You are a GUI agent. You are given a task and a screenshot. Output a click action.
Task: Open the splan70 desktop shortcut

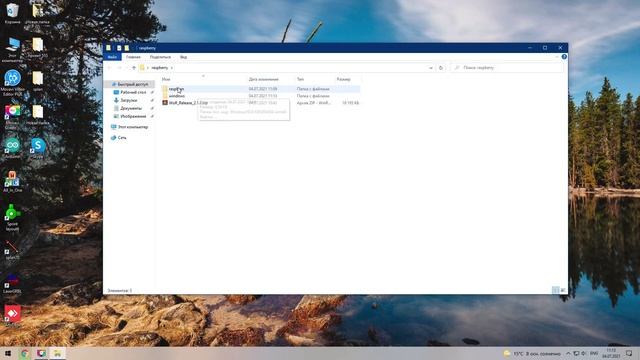coord(12,250)
